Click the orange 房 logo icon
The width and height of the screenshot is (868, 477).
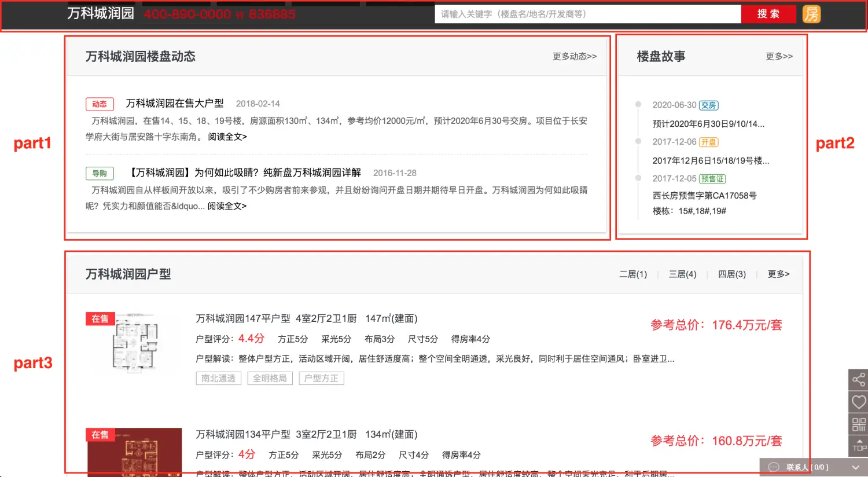point(811,14)
